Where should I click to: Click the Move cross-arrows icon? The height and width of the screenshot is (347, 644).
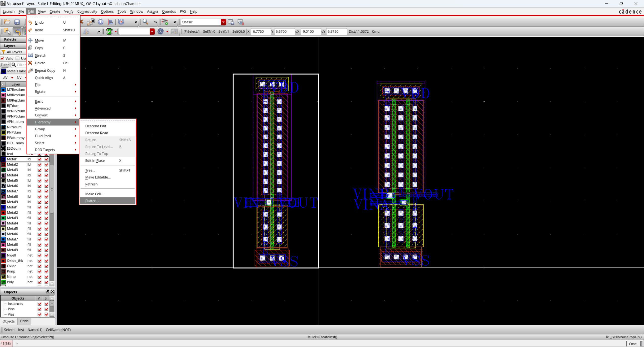tap(30, 40)
